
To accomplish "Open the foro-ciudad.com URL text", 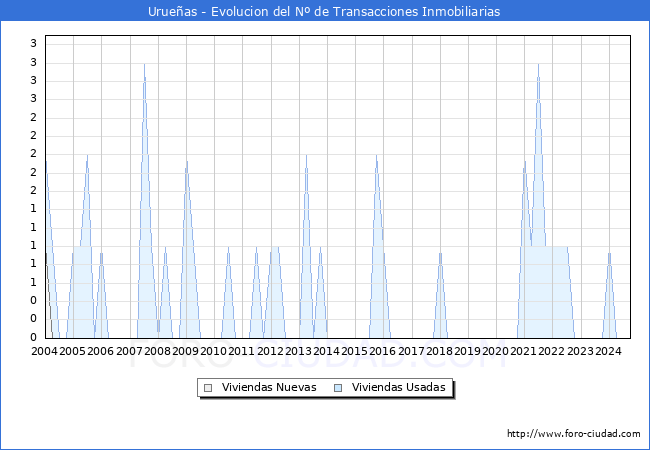I will (574, 433).
